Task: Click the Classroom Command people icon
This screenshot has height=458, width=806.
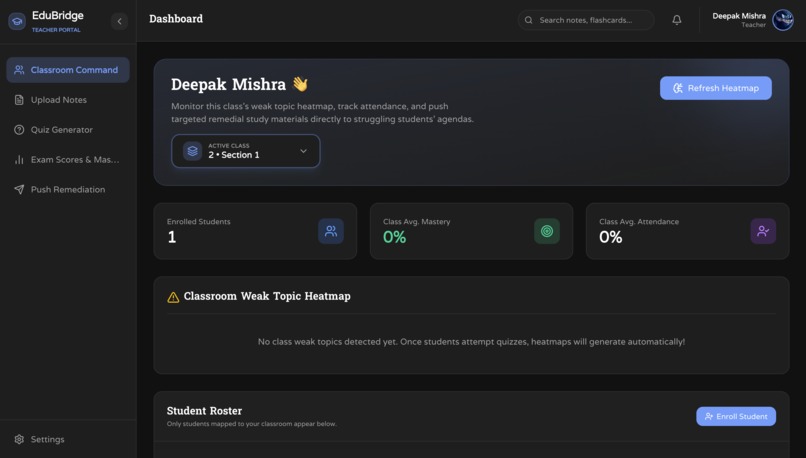Action: [x=19, y=70]
